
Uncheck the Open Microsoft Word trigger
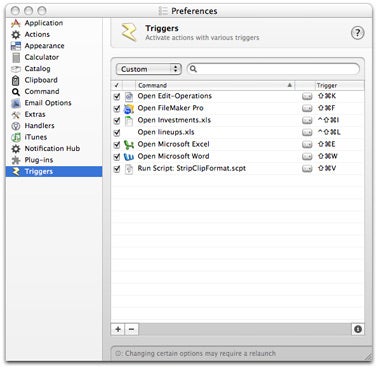coord(117,156)
